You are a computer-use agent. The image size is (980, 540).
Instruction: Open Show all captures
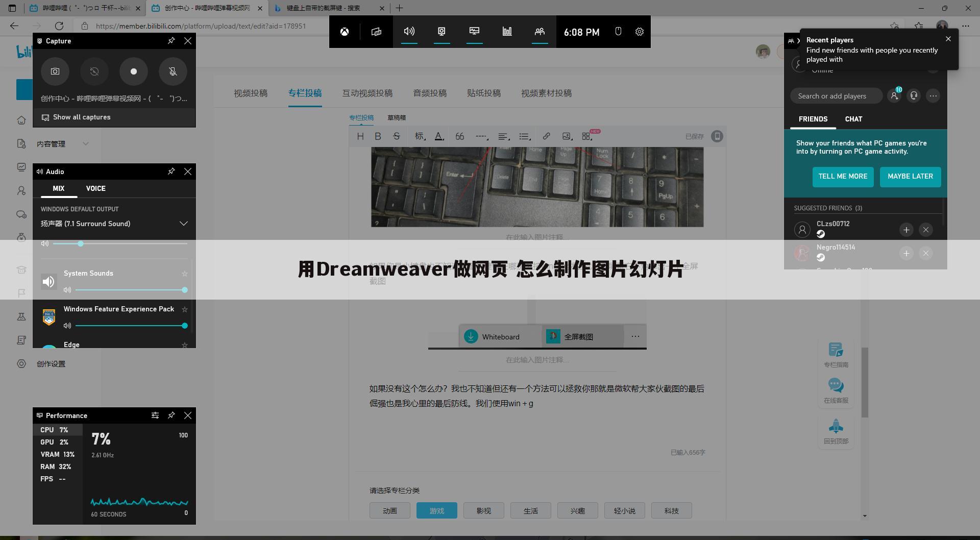click(82, 117)
